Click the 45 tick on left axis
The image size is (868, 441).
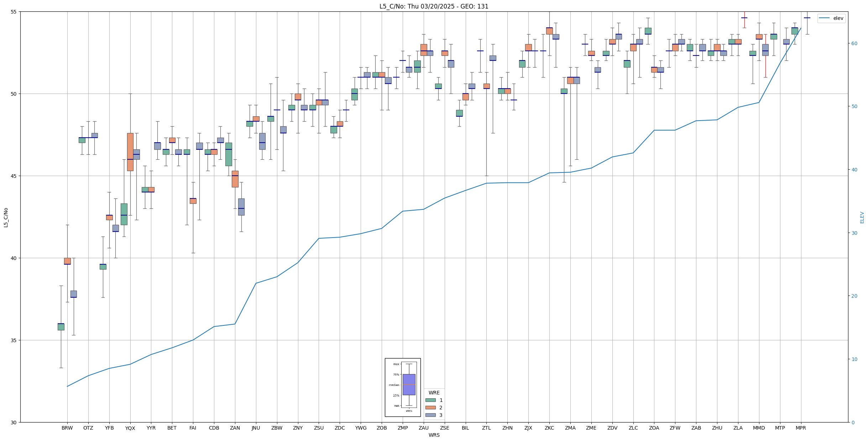click(13, 176)
